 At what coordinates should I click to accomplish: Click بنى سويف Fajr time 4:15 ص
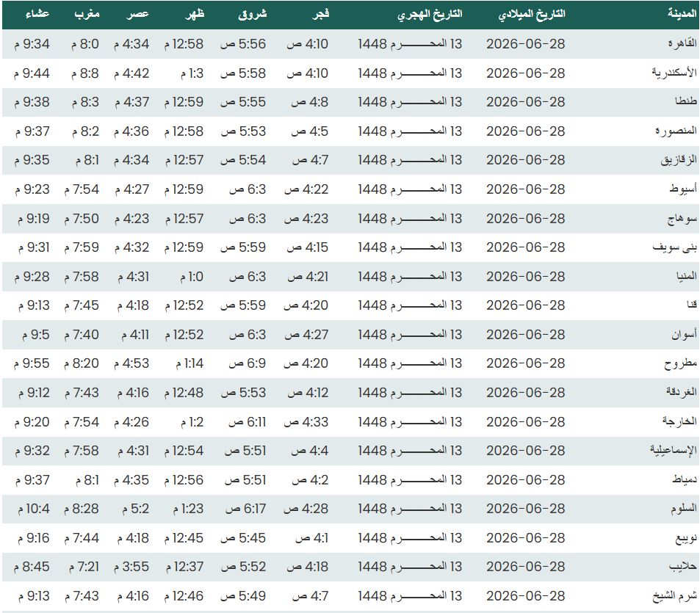pos(307,247)
